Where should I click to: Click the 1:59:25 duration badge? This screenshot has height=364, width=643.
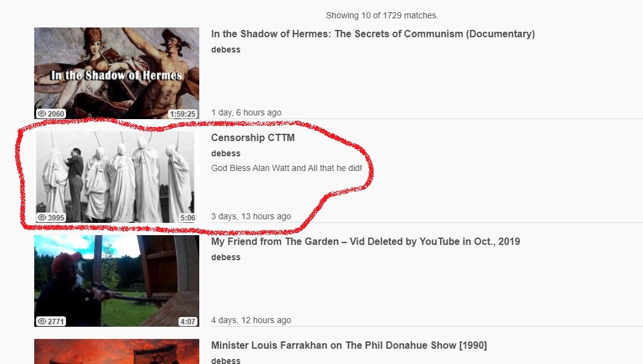(183, 114)
